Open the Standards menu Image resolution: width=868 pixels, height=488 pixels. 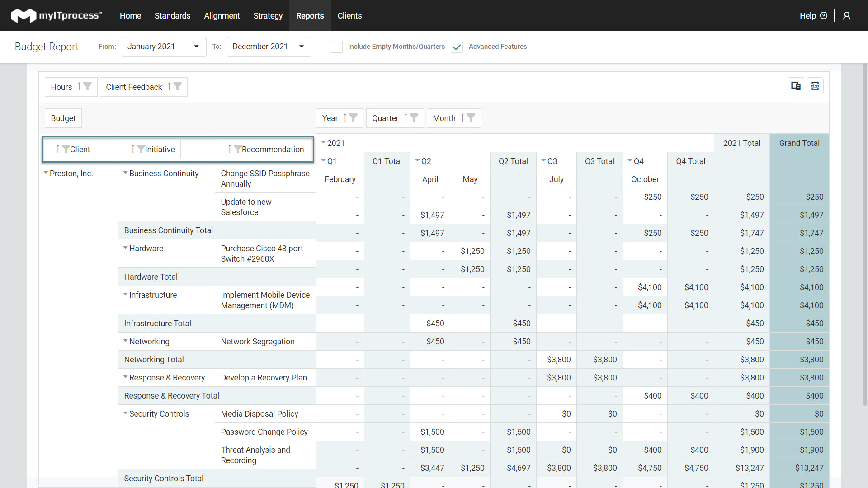[x=172, y=16]
